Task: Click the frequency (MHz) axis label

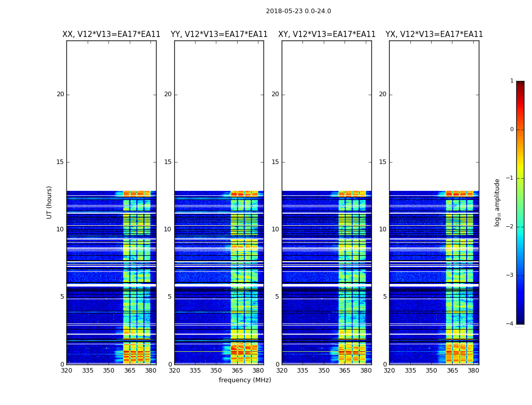Action: [x=245, y=380]
